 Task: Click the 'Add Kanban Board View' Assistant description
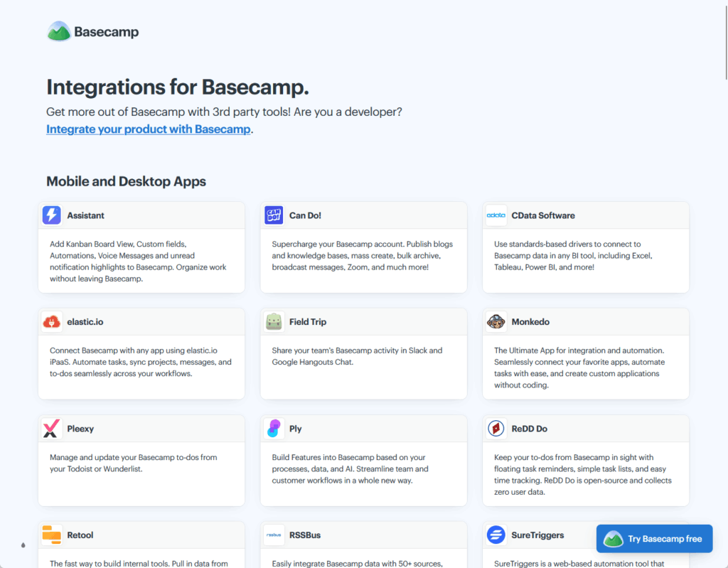coord(138,262)
